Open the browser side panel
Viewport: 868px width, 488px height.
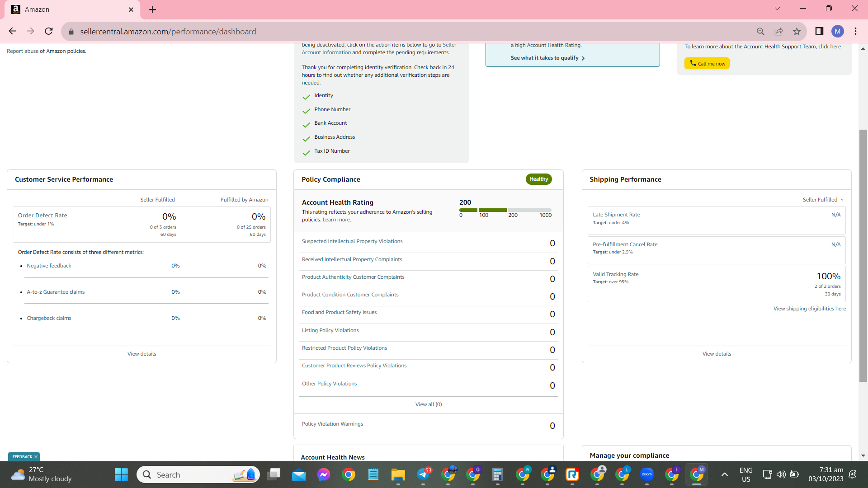pos(819,31)
